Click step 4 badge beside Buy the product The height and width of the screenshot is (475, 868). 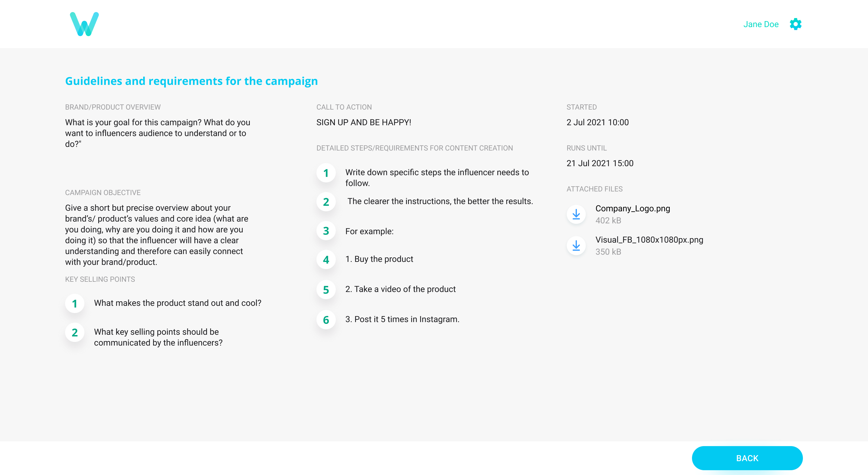[326, 259]
